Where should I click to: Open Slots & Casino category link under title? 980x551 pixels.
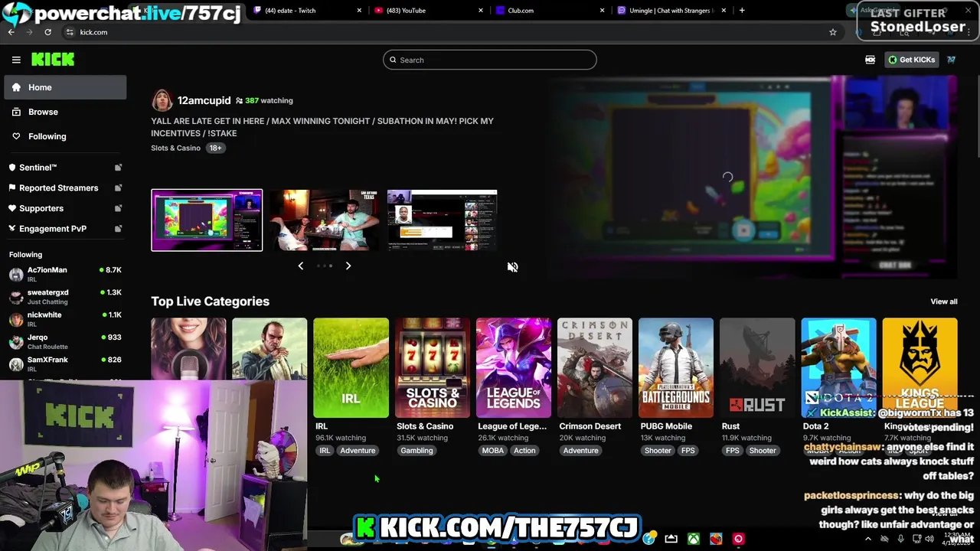(175, 148)
